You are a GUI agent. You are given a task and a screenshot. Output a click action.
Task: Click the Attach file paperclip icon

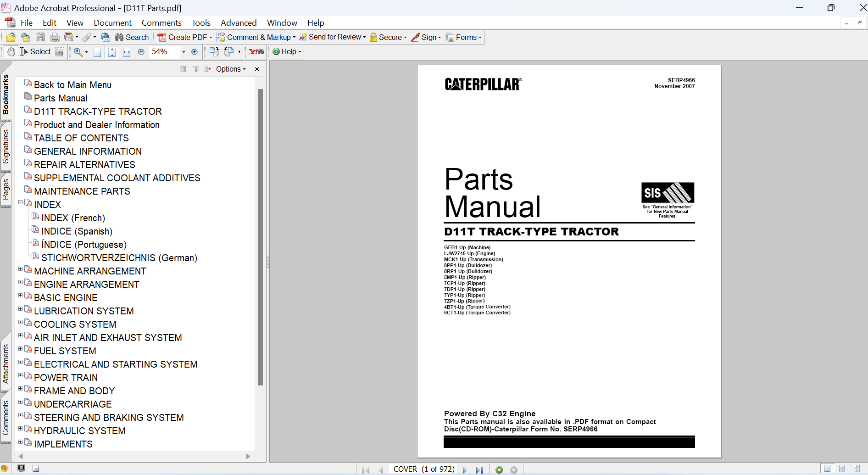87,37
